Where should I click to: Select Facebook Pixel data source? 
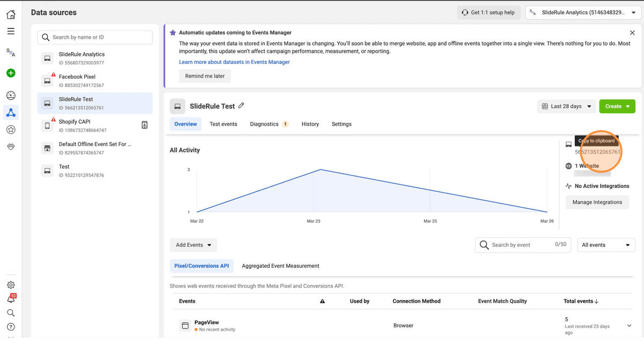coord(95,80)
